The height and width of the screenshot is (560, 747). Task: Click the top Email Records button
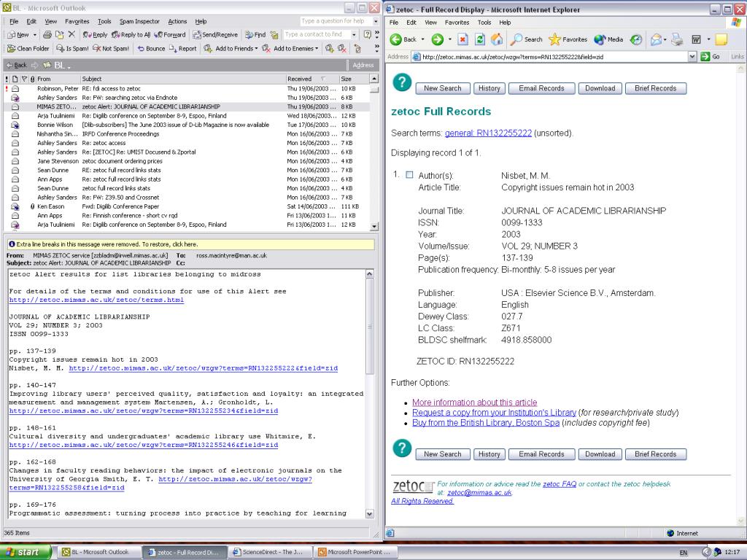coord(542,88)
